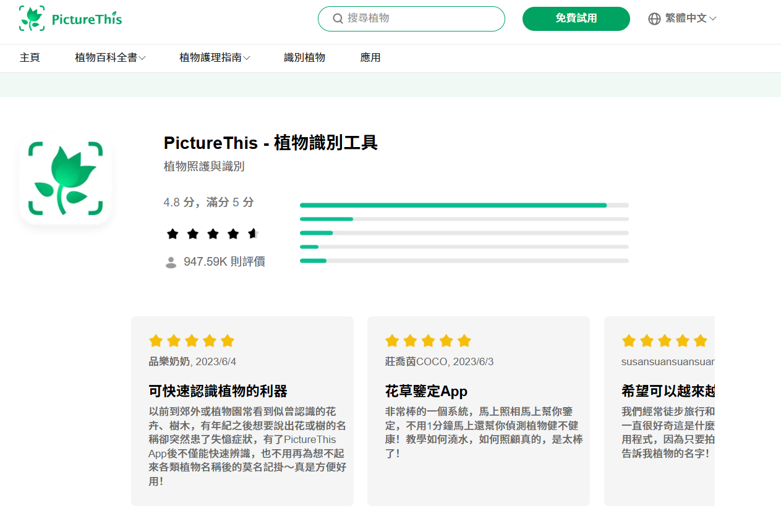
Task: Open the 可快速認識植物的利器 review card
Action: (242, 411)
